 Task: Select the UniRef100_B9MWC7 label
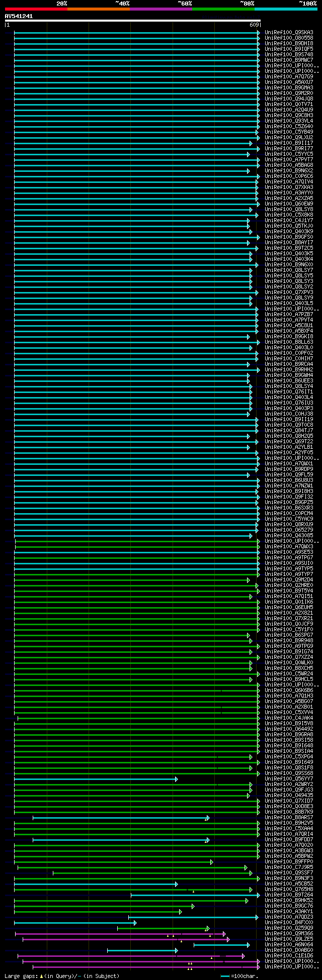click(x=289, y=60)
